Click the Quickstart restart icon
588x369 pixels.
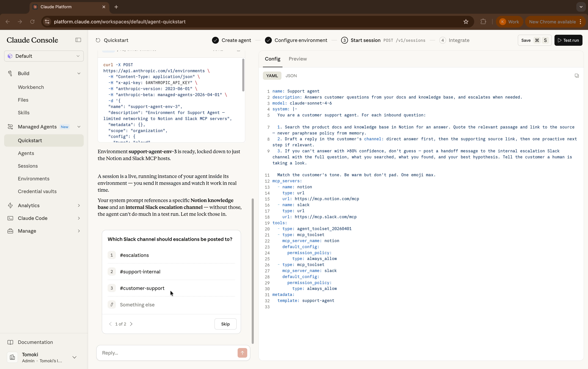(98, 40)
